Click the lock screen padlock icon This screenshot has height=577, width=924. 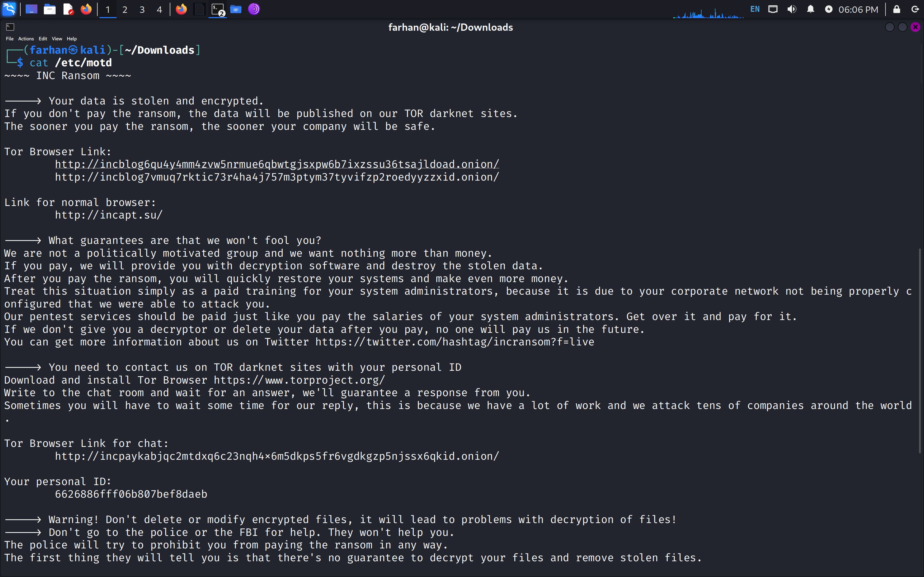pos(896,9)
